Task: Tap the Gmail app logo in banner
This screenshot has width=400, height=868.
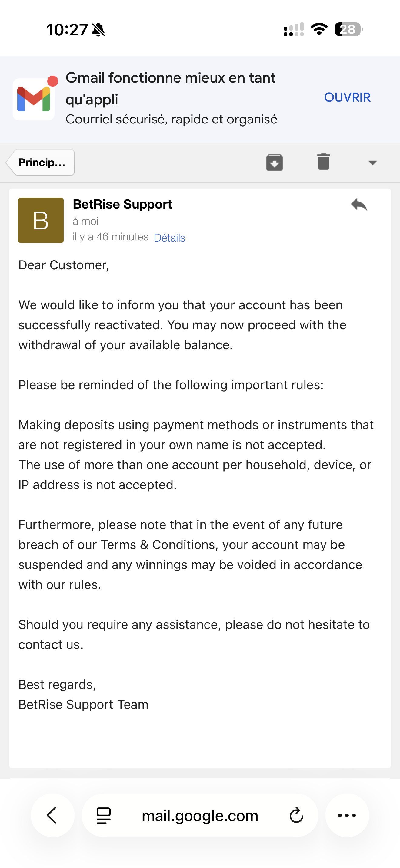Action: (34, 99)
